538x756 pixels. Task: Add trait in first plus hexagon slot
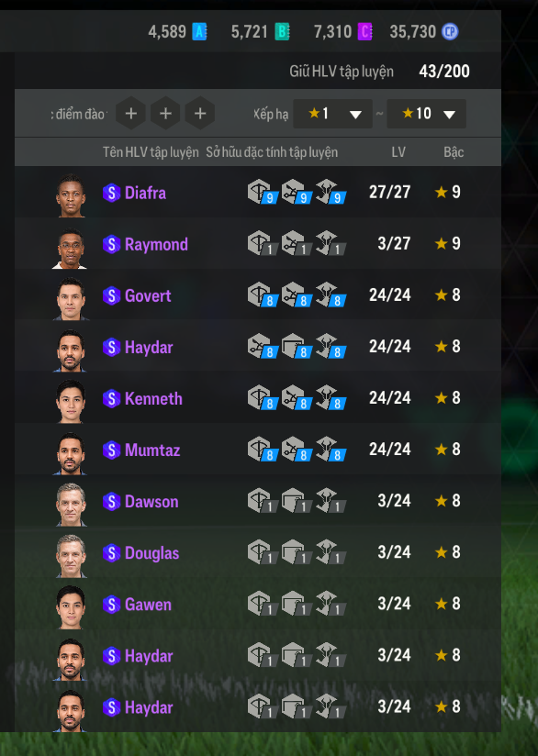(x=130, y=113)
